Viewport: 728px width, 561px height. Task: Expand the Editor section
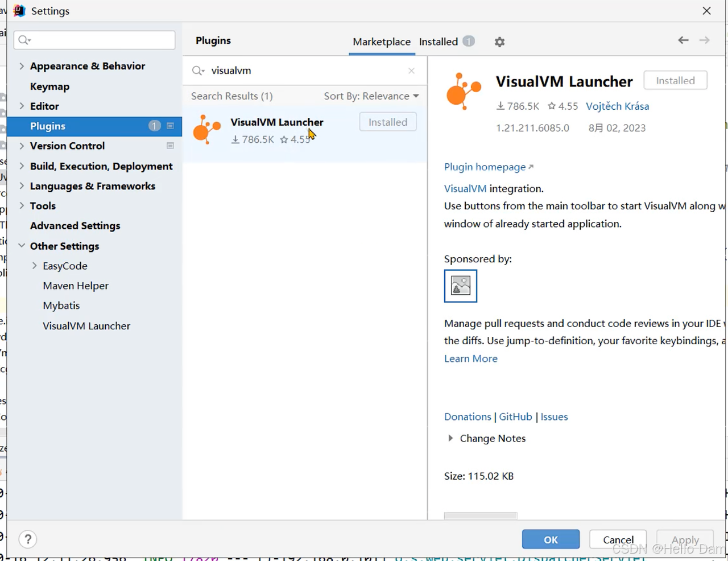[x=22, y=106]
